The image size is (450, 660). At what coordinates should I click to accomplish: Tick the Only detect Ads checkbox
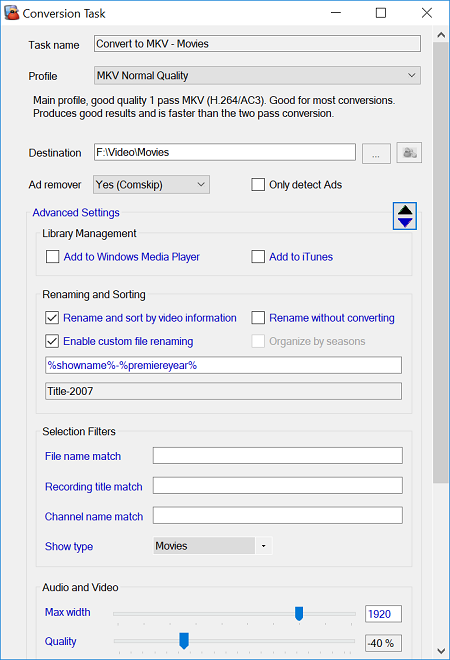[x=258, y=185]
